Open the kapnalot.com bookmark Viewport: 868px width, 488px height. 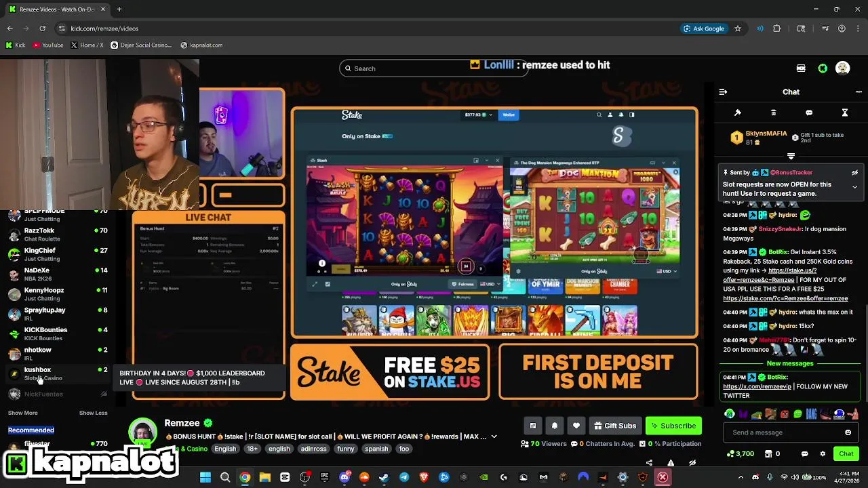(x=201, y=45)
